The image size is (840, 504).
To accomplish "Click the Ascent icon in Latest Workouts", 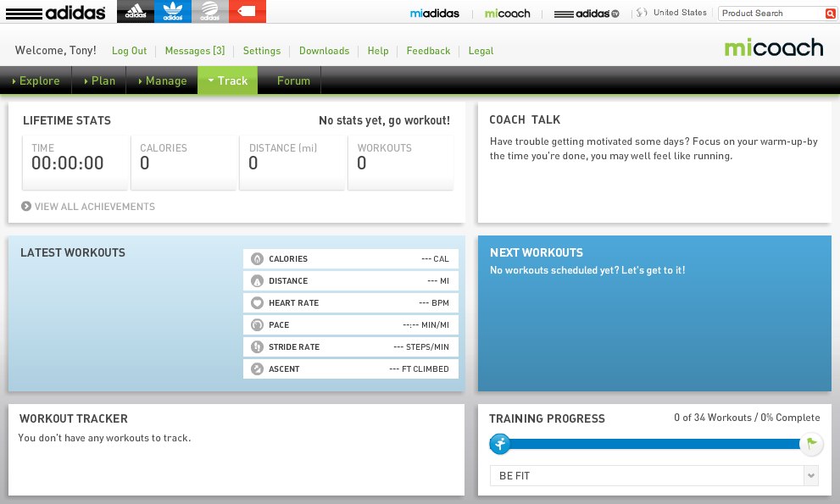I will coord(257,368).
